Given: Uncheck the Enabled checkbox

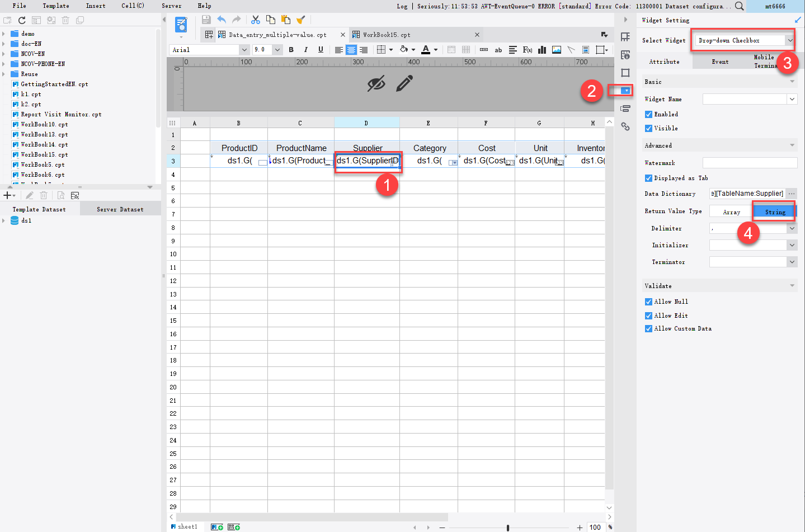Looking at the screenshot, I should tap(648, 114).
